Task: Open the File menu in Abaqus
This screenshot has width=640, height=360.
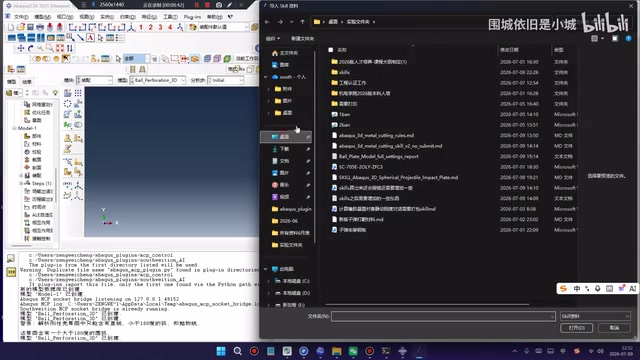Action: [21, 17]
